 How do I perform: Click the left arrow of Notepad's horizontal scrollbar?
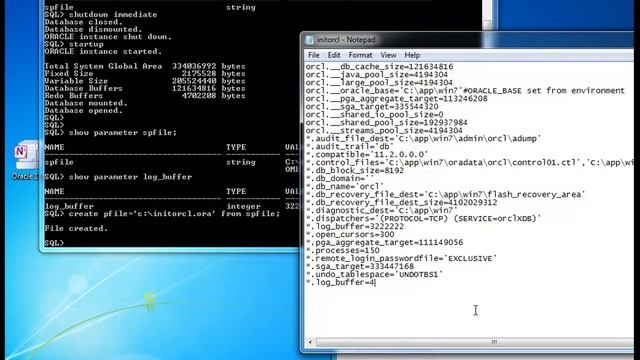[310, 342]
